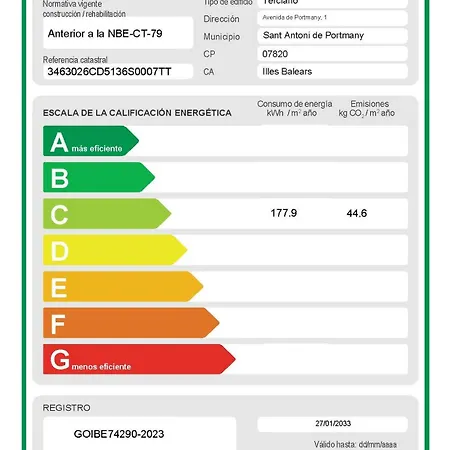The width and height of the screenshot is (450, 450).
Task: Click the Consumo de energía column header
Action: pos(294,108)
